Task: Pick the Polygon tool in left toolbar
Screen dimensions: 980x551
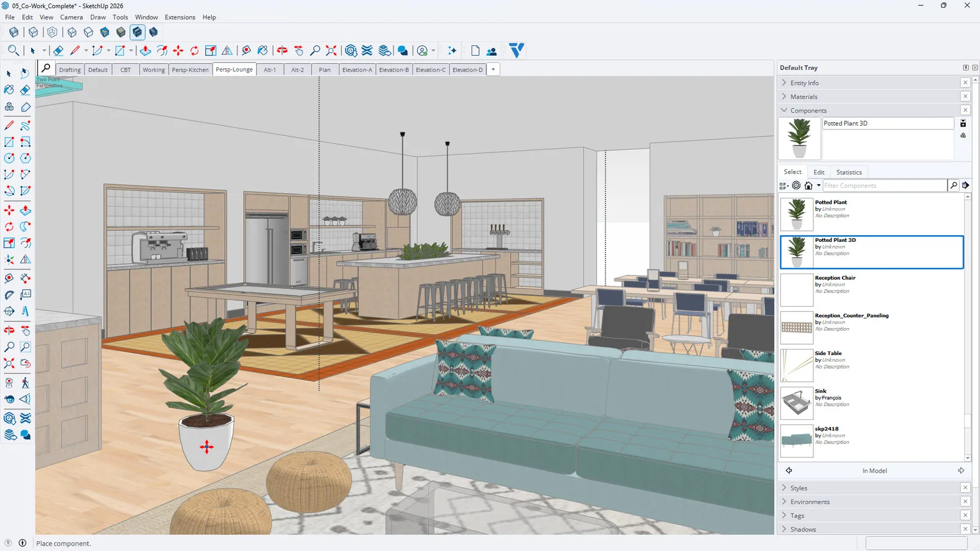Action: point(25,158)
